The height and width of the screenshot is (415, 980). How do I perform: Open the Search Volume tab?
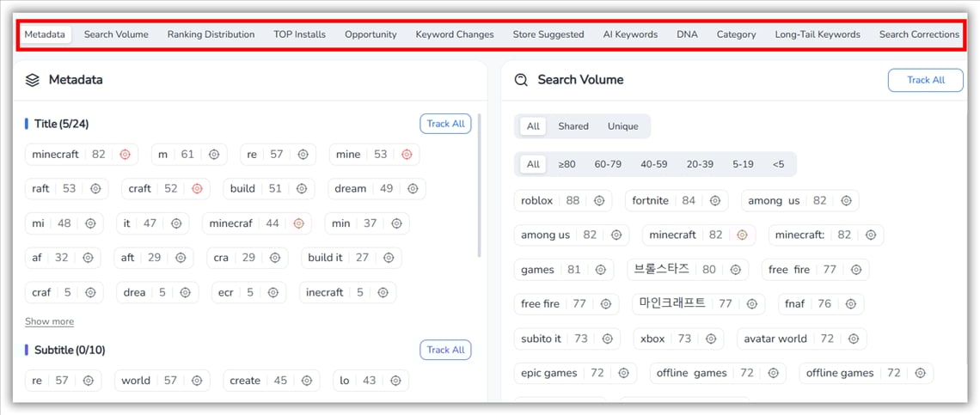[x=116, y=34]
